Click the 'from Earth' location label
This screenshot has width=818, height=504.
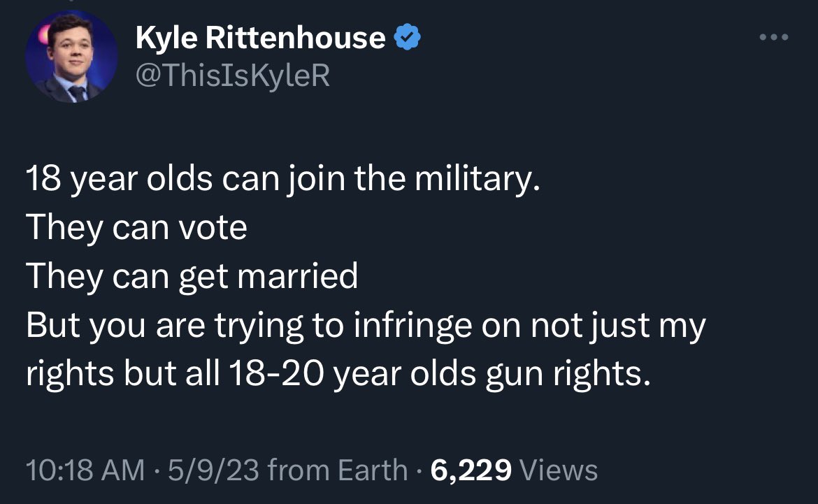click(338, 470)
